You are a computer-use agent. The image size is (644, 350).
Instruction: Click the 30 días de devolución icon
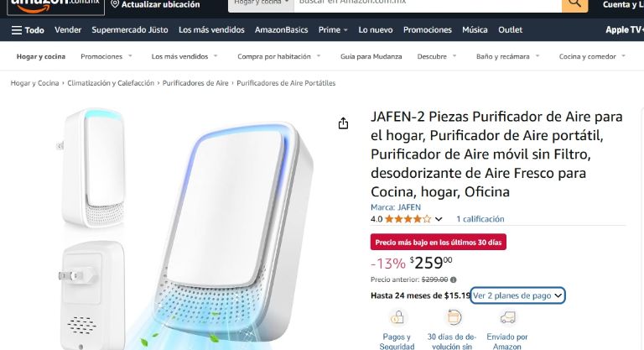(454, 317)
